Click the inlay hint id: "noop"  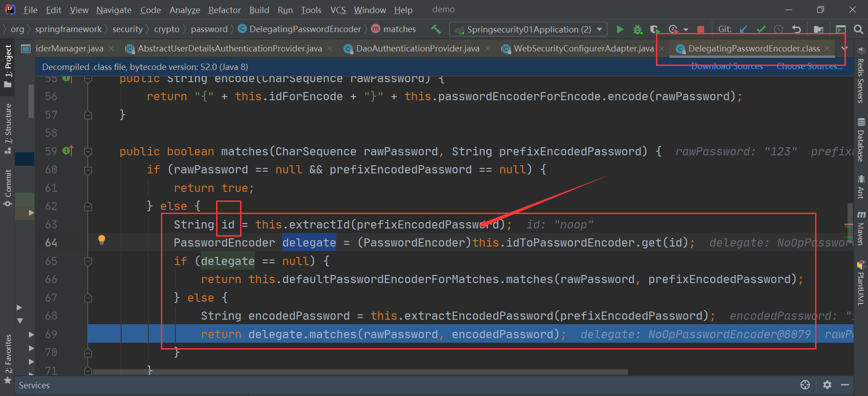pos(560,225)
